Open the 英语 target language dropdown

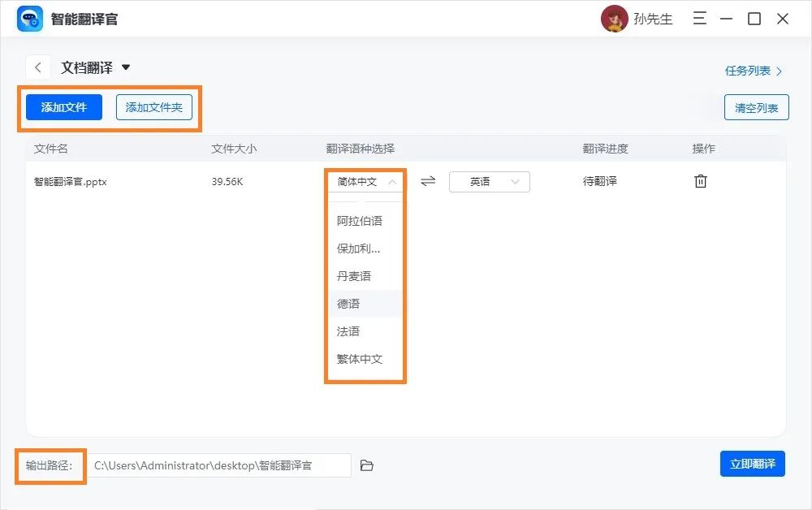coord(489,181)
